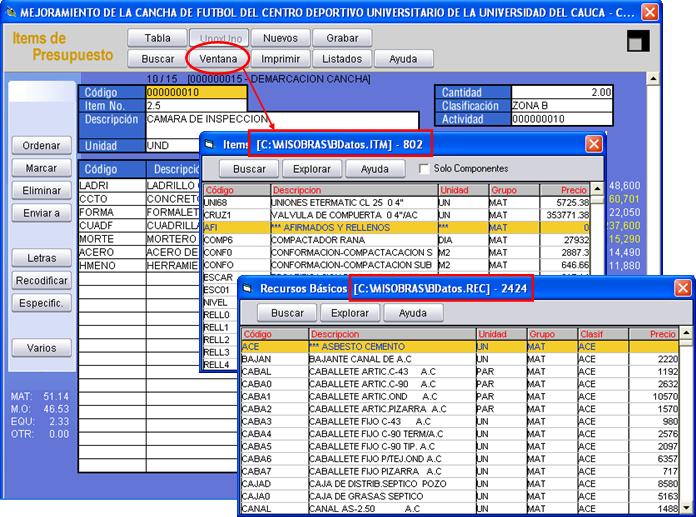The height and width of the screenshot is (517, 696).
Task: Click Recursos Básicos list scroll up arrow
Action: point(686,333)
